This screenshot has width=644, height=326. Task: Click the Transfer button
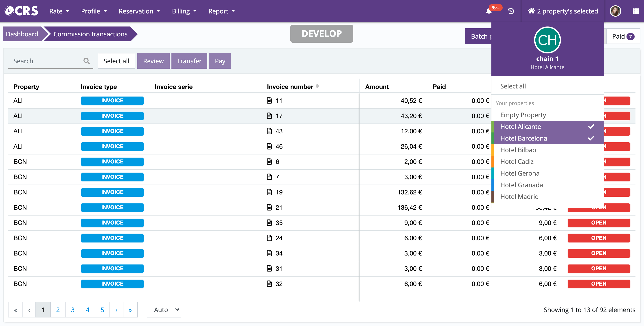point(189,61)
